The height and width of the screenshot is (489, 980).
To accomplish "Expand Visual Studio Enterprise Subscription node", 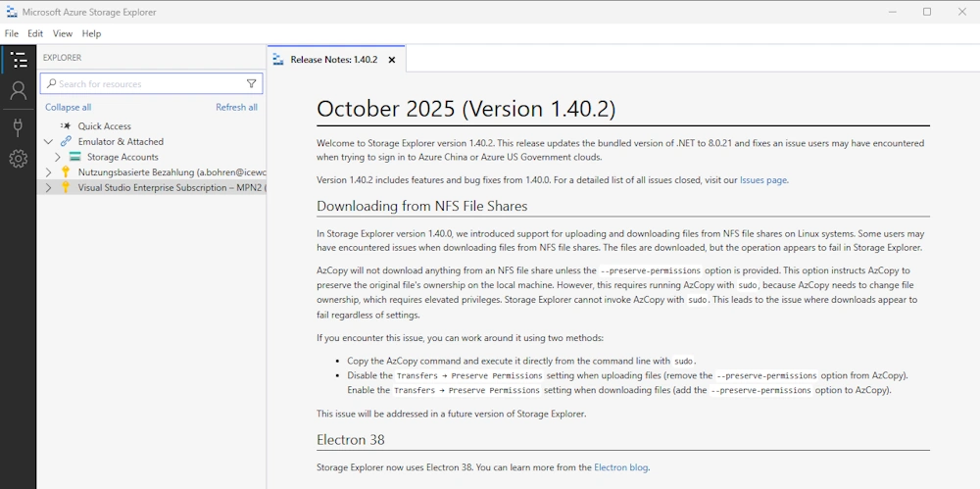I will click(49, 187).
